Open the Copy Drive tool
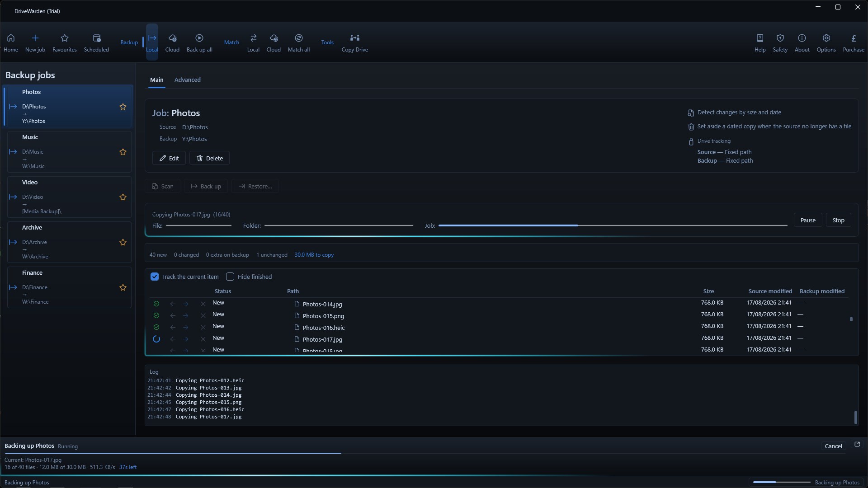Screen dimensions: 868x488 pyautogui.click(x=355, y=43)
